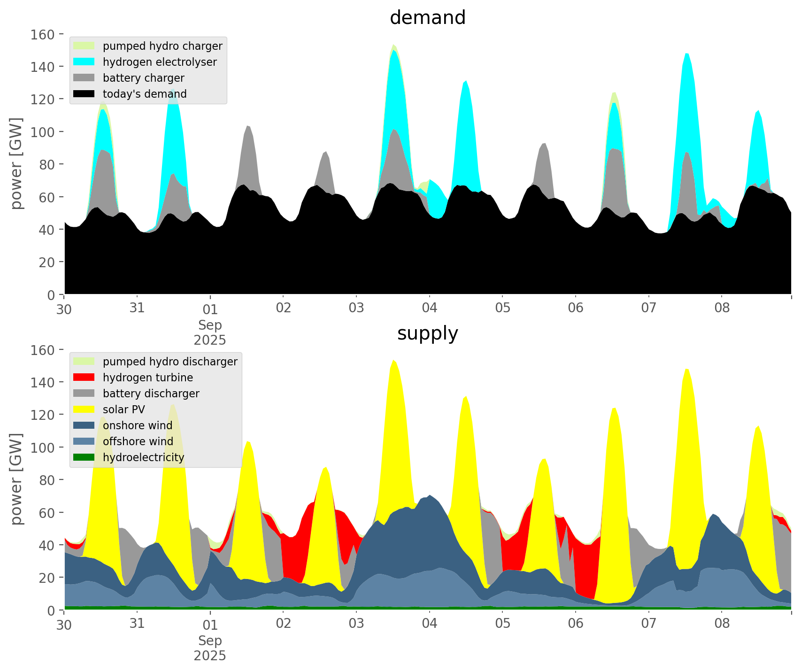Click the red hydrogen turbine legend swatch
Image resolution: width=801 pixels, height=672 pixels.
[x=84, y=378]
